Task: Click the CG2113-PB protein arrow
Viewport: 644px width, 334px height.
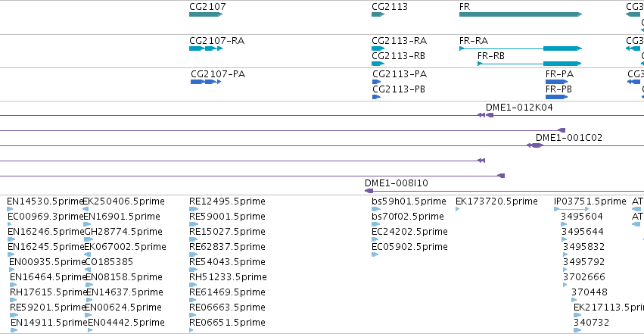Action: (377, 97)
